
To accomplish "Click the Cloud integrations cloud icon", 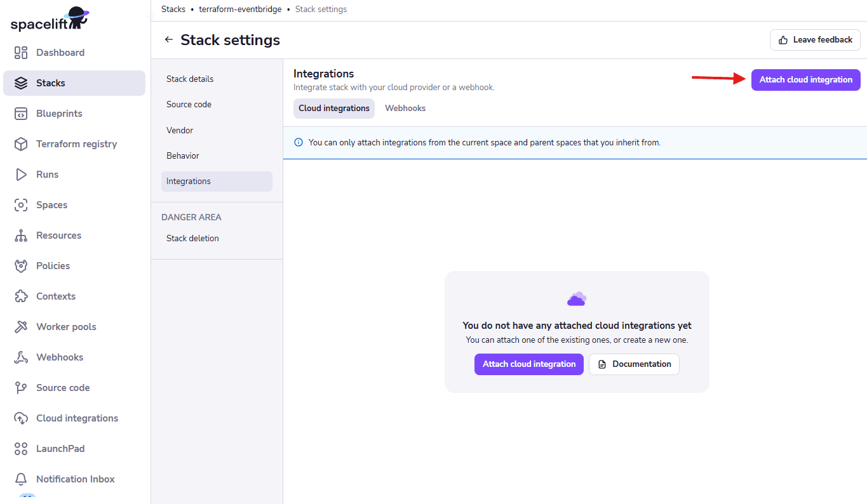I will pos(21,418).
